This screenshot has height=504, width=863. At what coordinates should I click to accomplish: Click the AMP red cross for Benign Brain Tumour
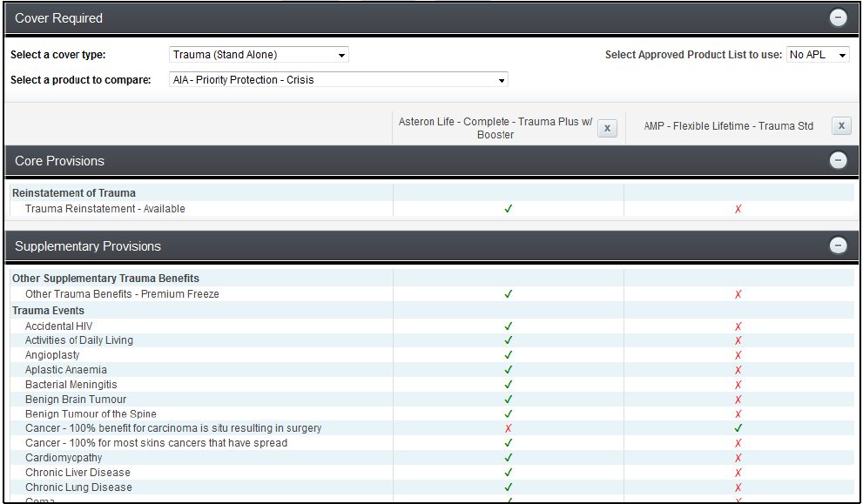point(738,400)
